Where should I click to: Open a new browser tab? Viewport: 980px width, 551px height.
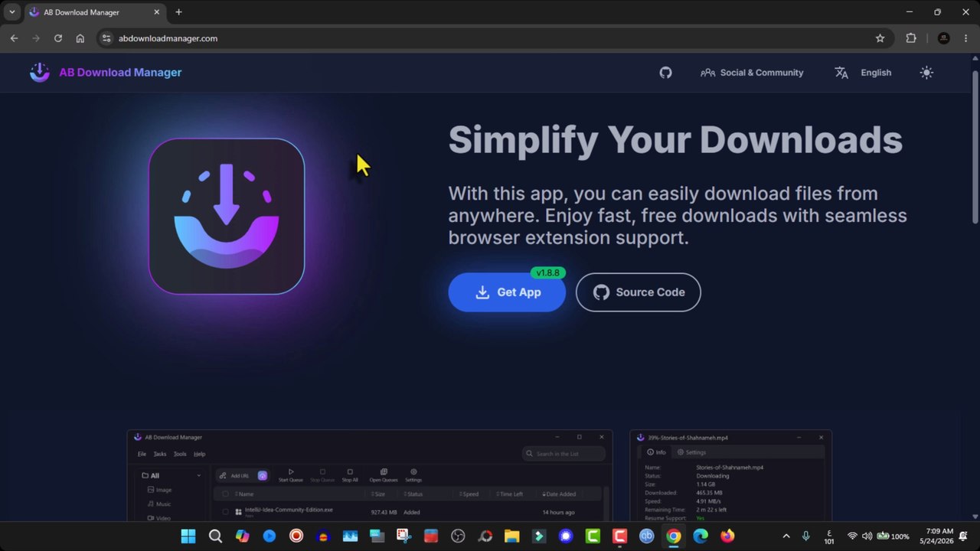pyautogui.click(x=178, y=12)
